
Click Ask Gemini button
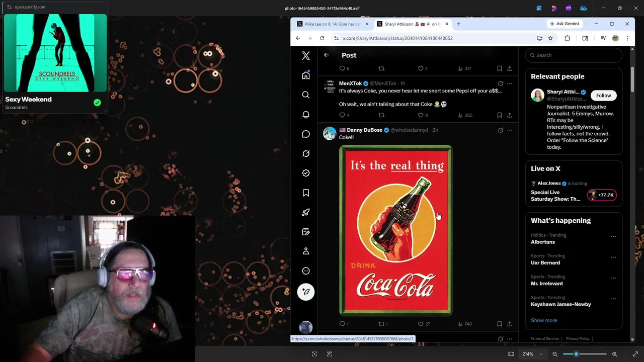coord(564,24)
